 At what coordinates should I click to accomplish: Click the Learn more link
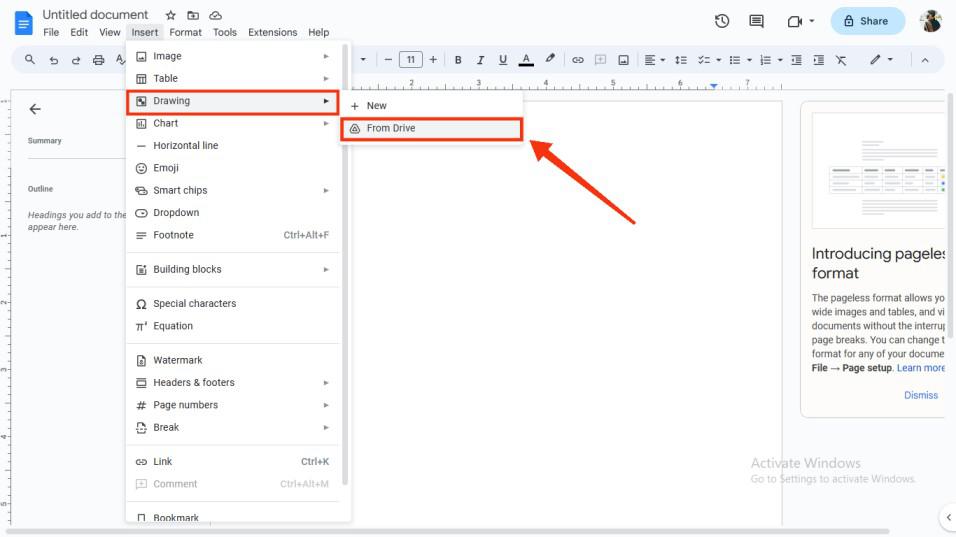[920, 368]
